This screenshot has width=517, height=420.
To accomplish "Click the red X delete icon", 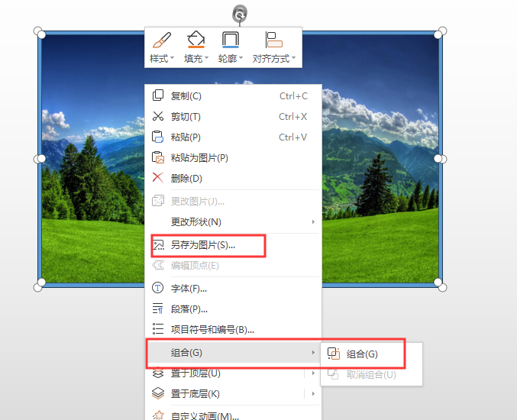I will (x=158, y=178).
